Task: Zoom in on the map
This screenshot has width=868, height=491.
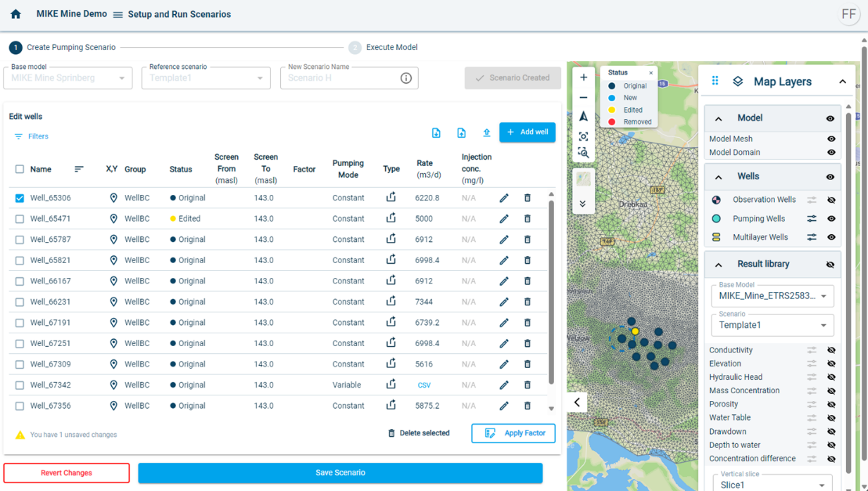Action: (x=584, y=77)
